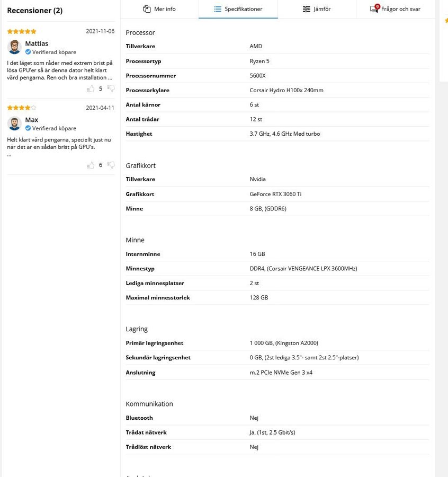Like Max's review with thumbs up
The image size is (448, 477).
[91, 165]
